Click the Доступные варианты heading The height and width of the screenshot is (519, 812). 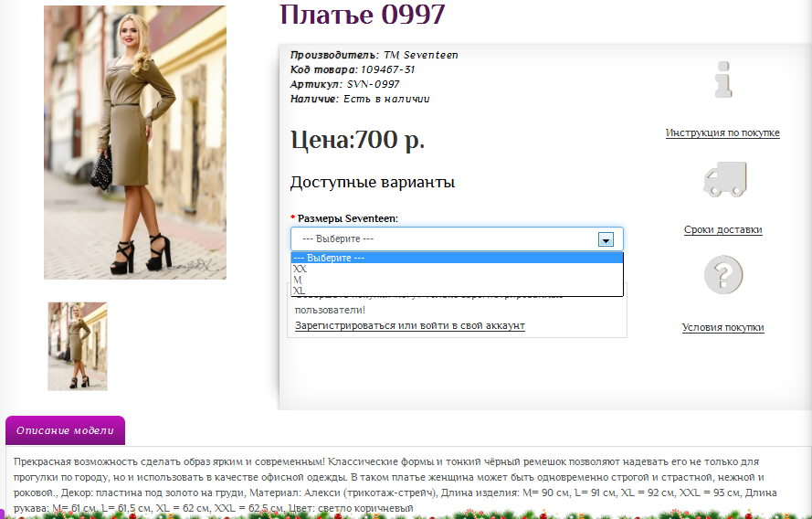373,183
